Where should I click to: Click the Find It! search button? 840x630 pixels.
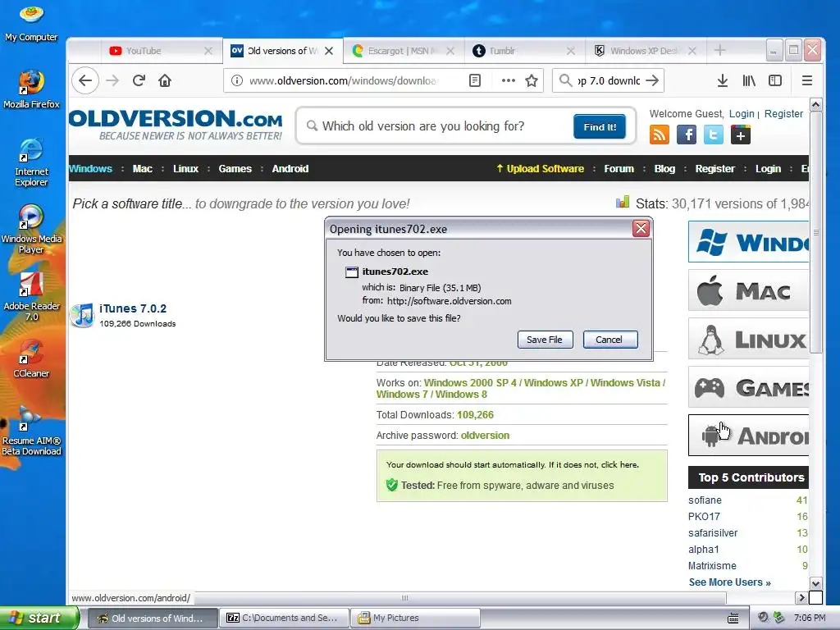[600, 127]
